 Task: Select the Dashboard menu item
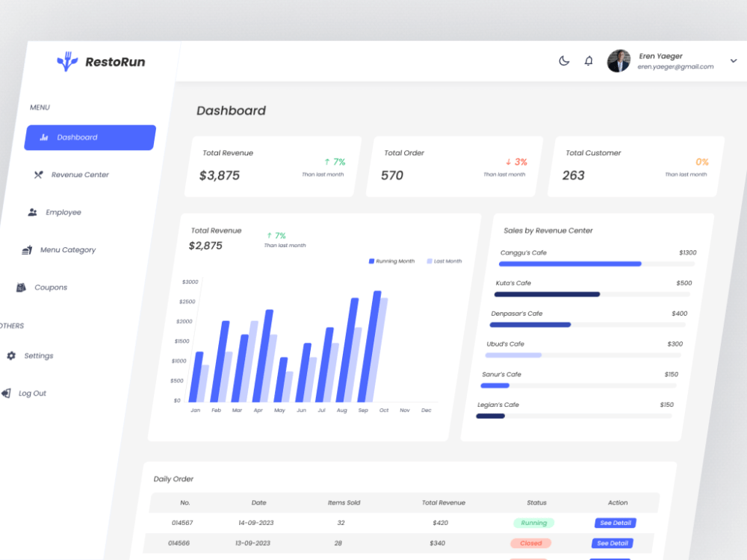pyautogui.click(x=90, y=137)
